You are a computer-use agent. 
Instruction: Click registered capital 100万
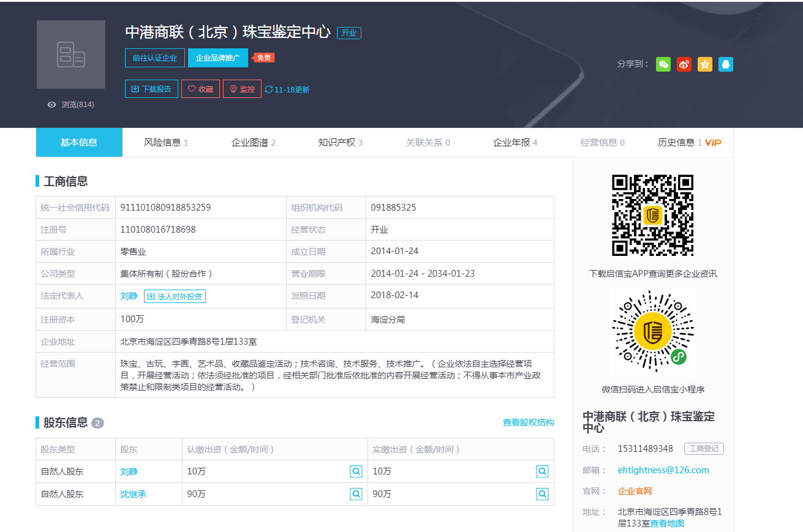click(132, 319)
